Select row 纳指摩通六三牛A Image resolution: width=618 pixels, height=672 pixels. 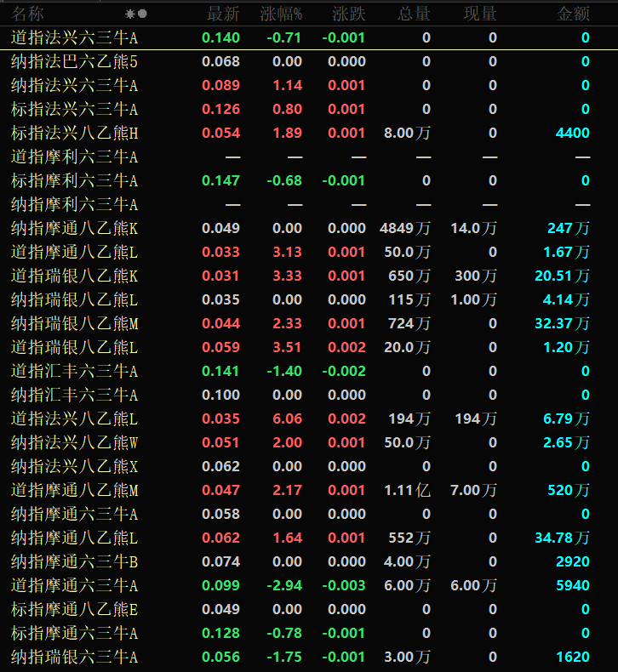click(x=309, y=514)
